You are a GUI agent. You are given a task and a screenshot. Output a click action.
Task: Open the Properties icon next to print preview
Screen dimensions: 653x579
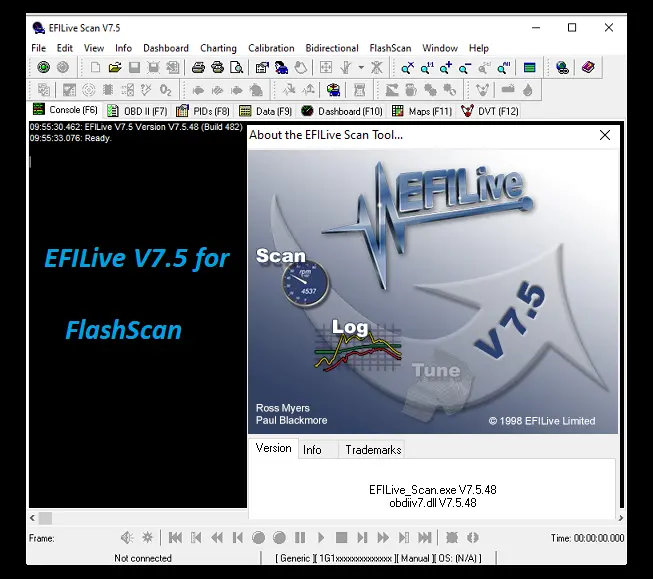[262, 67]
